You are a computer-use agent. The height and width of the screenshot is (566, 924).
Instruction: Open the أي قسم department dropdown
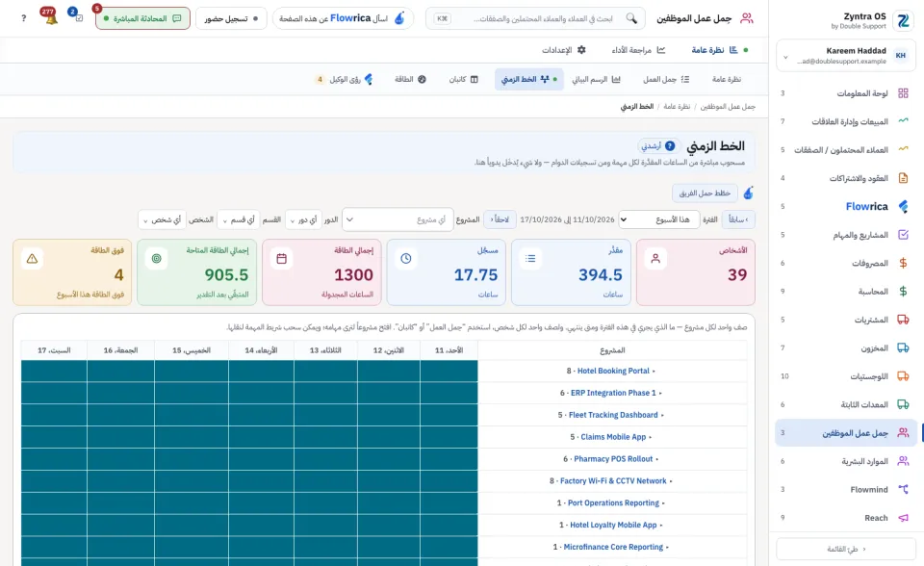click(238, 219)
